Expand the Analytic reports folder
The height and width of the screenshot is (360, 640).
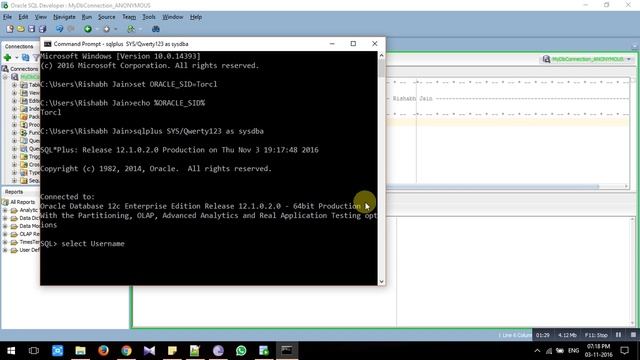click(5, 210)
